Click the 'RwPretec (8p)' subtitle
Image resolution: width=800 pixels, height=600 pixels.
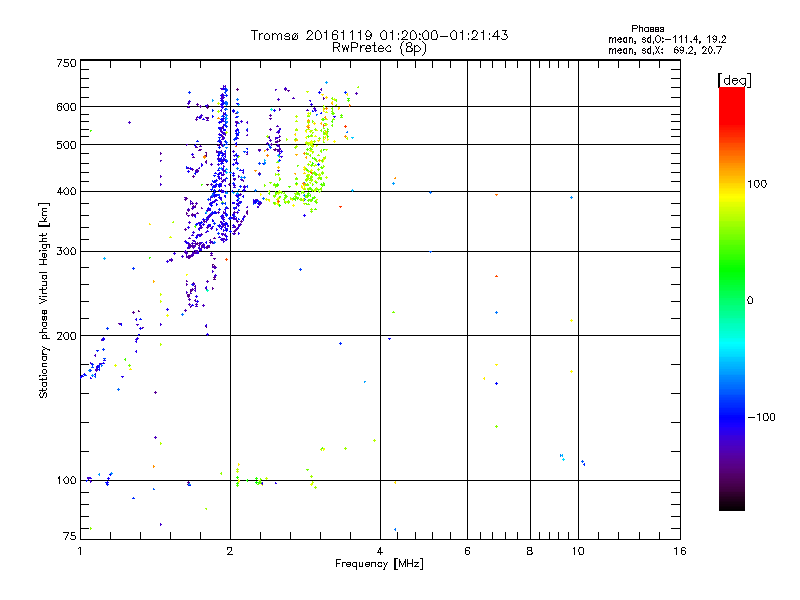pyautogui.click(x=379, y=48)
